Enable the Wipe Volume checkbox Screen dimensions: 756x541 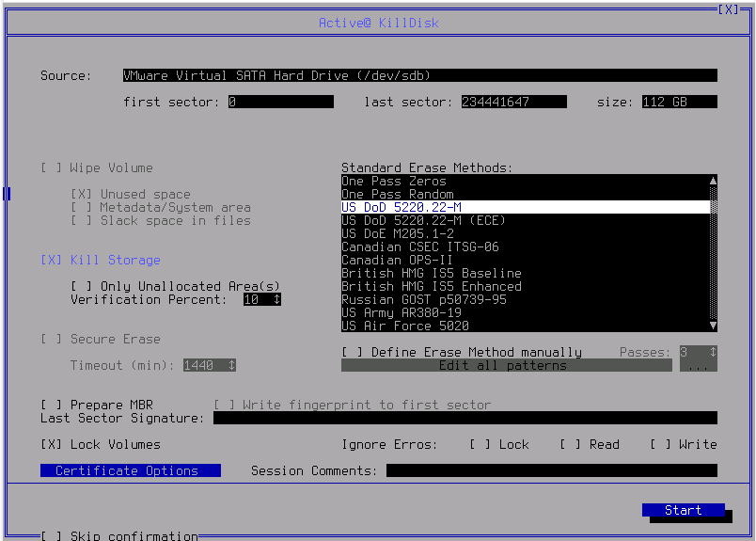51,168
